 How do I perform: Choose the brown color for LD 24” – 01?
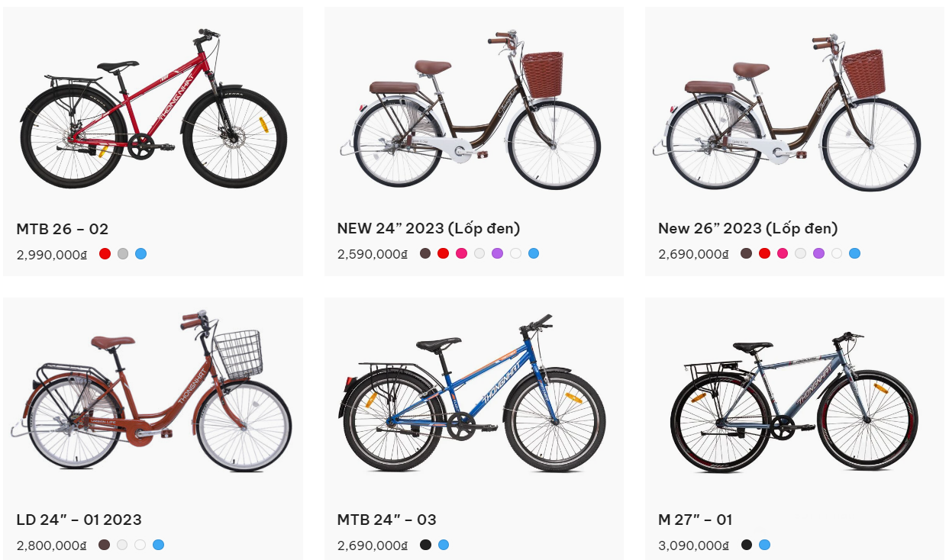point(104,545)
